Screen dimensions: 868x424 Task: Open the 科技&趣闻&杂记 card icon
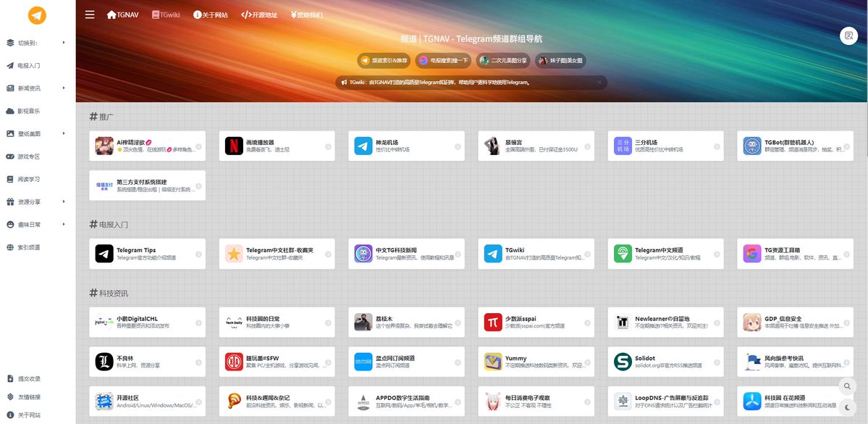click(x=234, y=401)
